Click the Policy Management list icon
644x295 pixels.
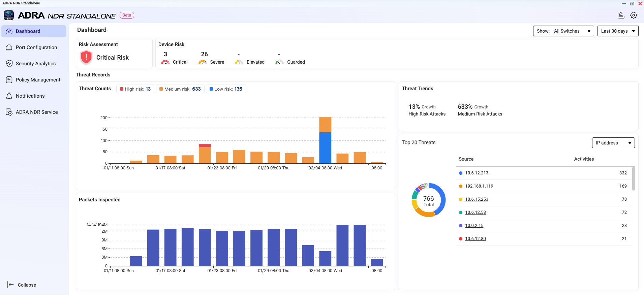click(9, 80)
